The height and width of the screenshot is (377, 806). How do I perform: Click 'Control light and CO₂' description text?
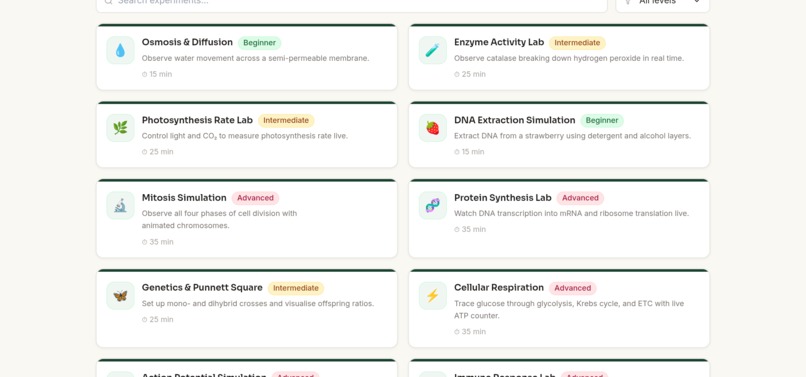245,136
